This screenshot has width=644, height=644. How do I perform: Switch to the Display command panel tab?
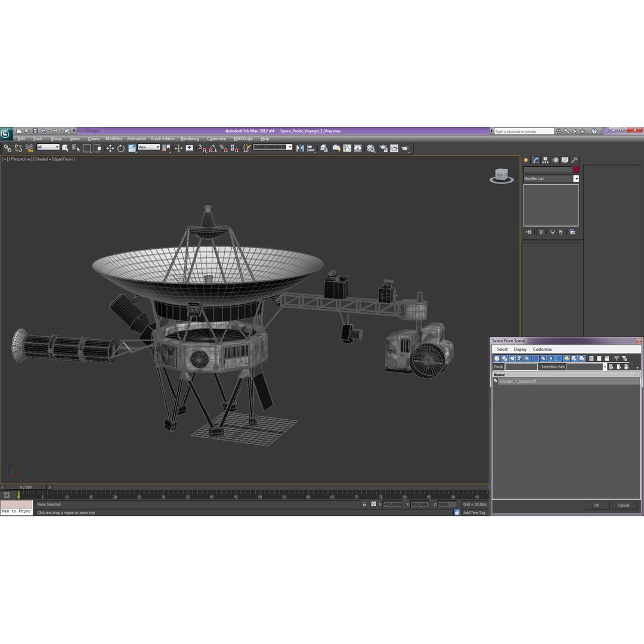pyautogui.click(x=565, y=160)
